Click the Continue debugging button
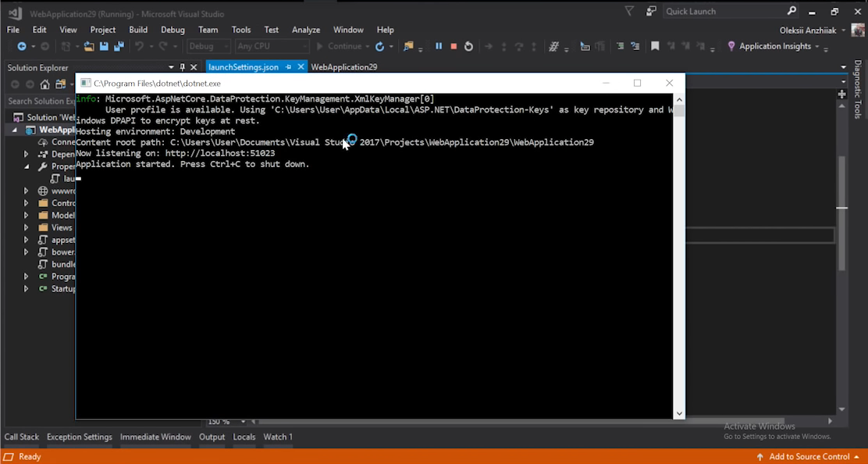Screen dimensions: 868x464 pyautogui.click(x=338, y=47)
